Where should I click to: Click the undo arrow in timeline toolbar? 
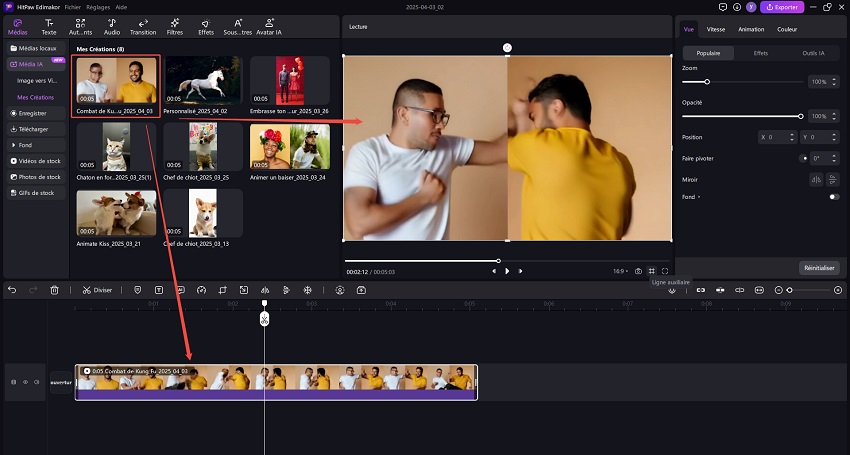coord(12,290)
